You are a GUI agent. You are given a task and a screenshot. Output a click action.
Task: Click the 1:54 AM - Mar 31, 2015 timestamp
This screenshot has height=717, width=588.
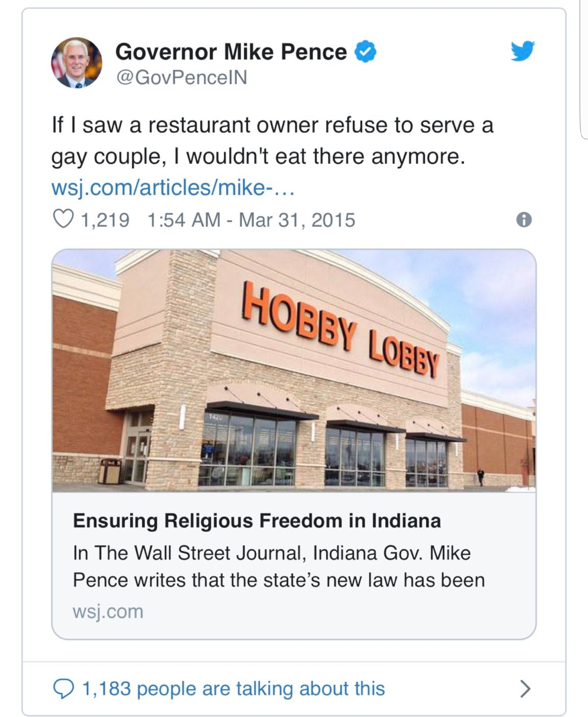[252, 220]
